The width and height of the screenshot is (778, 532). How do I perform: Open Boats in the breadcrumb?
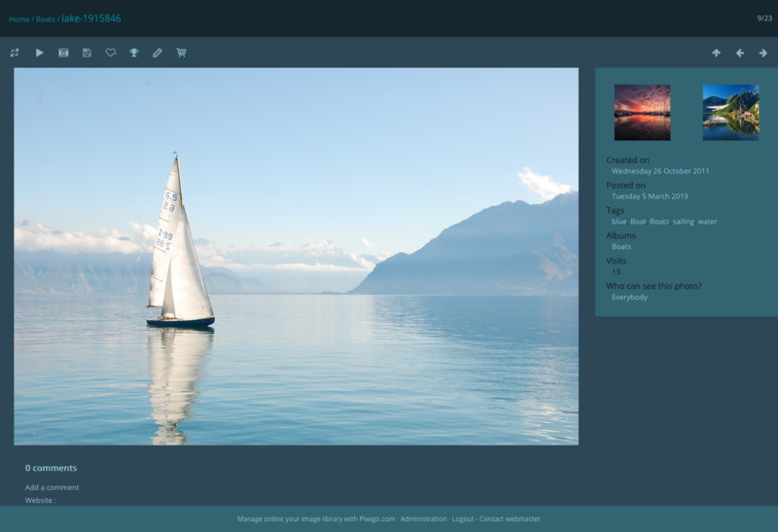coord(45,19)
